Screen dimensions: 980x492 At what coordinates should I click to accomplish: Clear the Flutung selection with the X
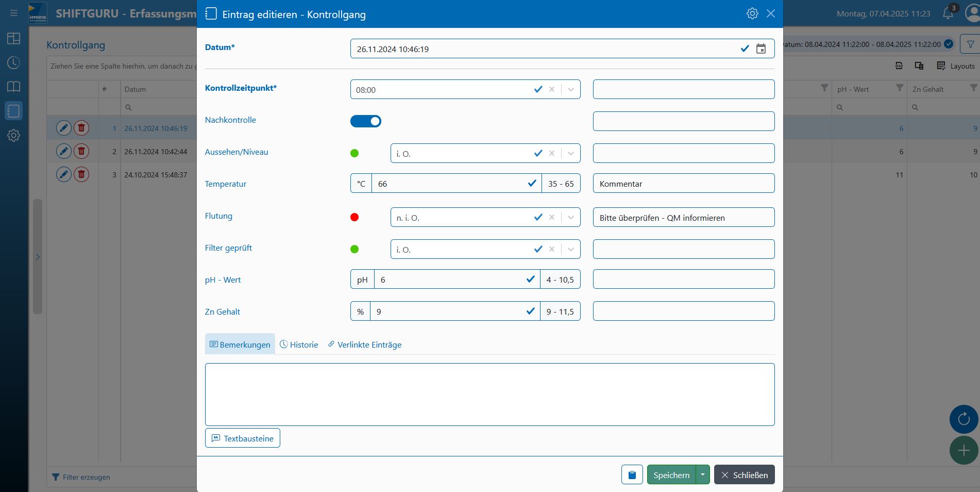point(551,217)
